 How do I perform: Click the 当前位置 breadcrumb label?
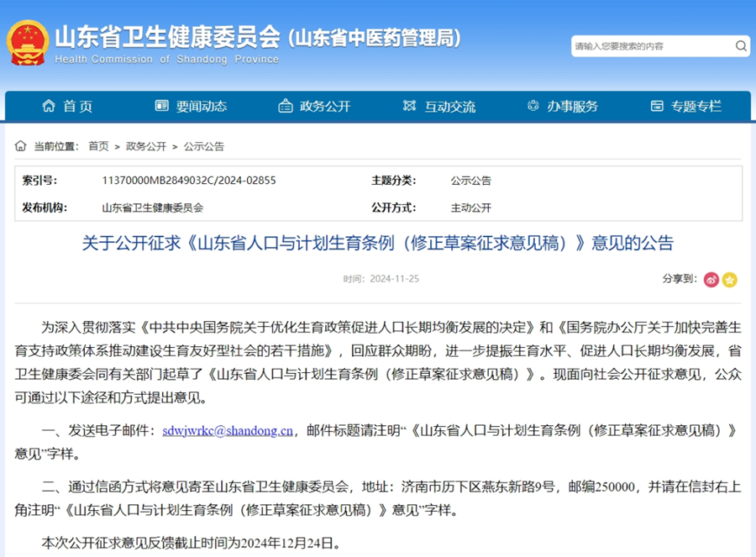56,146
